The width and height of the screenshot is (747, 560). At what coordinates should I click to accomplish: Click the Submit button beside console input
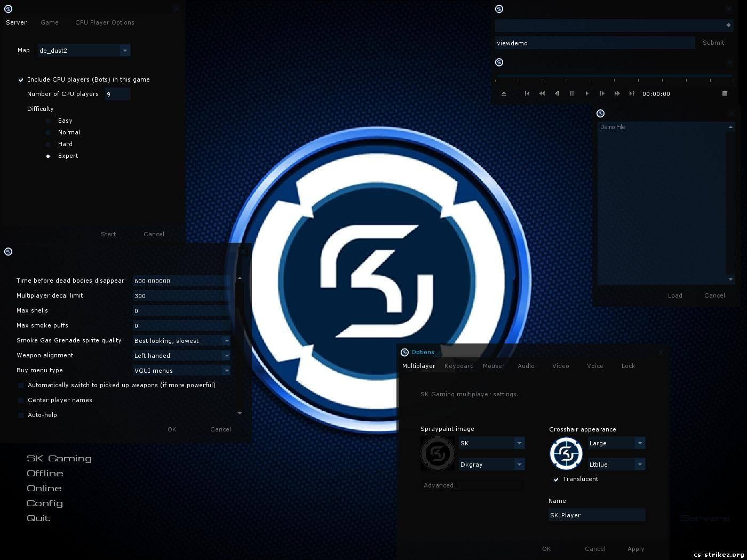[x=713, y=43]
